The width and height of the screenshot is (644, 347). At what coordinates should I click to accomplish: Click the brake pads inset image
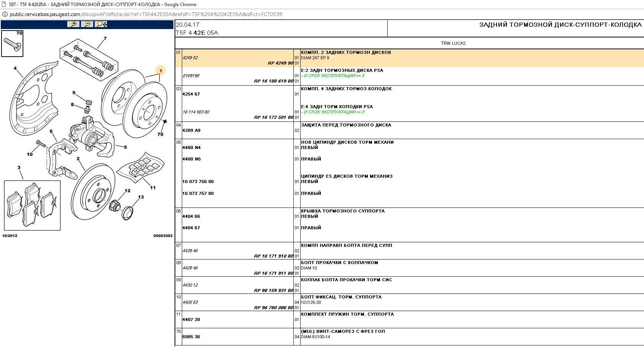[32, 206]
